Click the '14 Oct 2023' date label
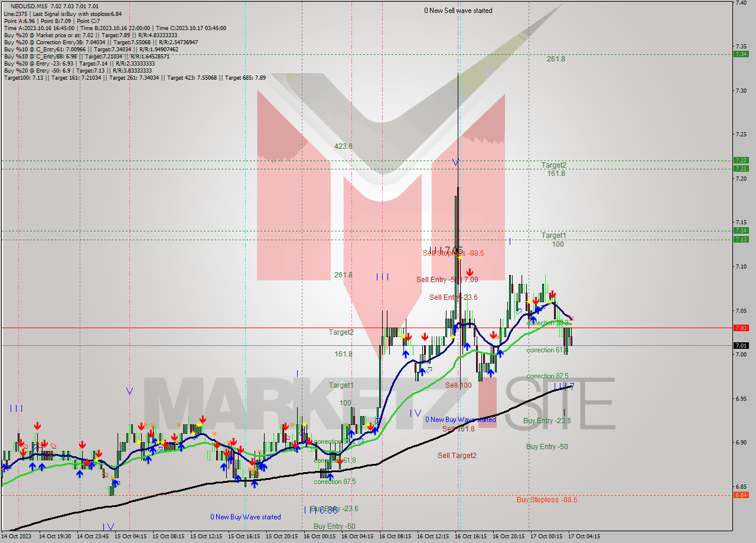756x543 pixels. 18,537
